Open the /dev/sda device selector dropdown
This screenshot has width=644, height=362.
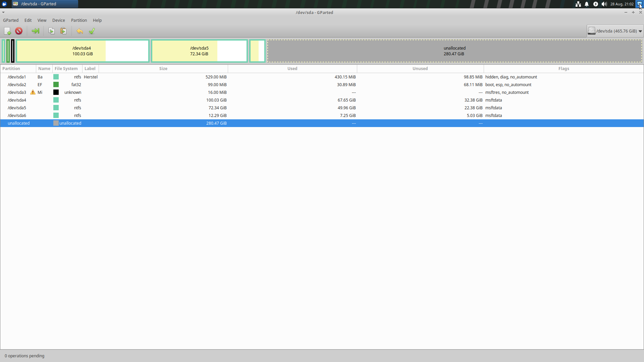pyautogui.click(x=615, y=31)
